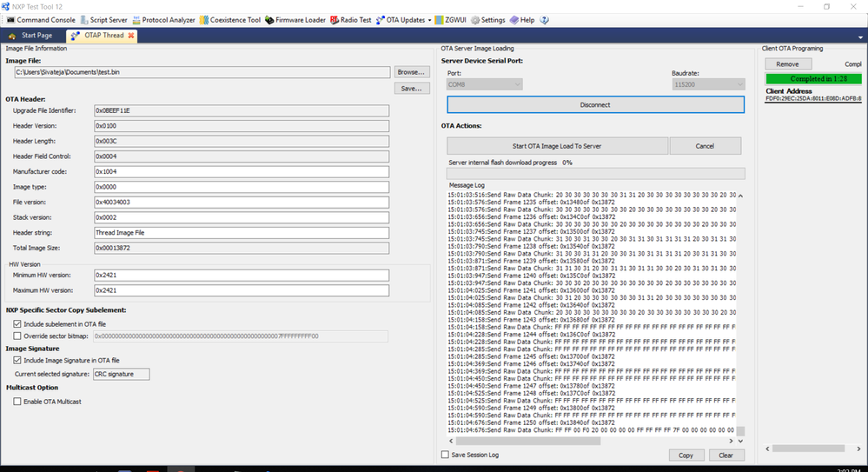Open the OTA Updates menu

401,20
